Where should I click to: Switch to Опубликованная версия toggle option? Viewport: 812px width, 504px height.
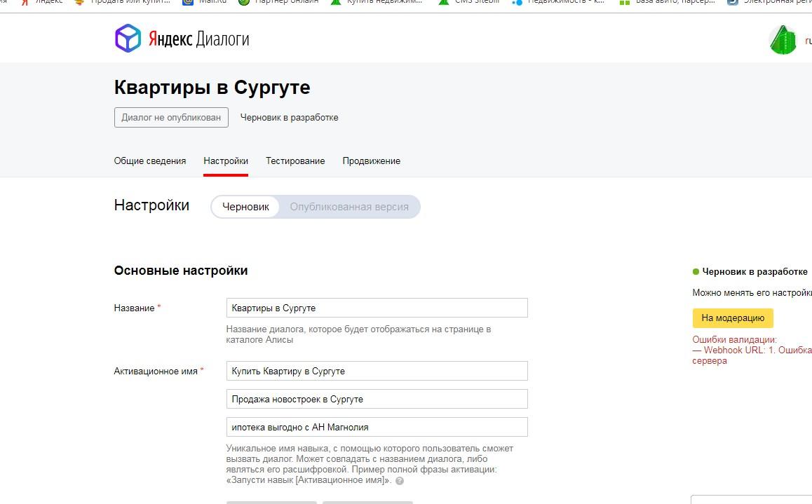(x=349, y=207)
